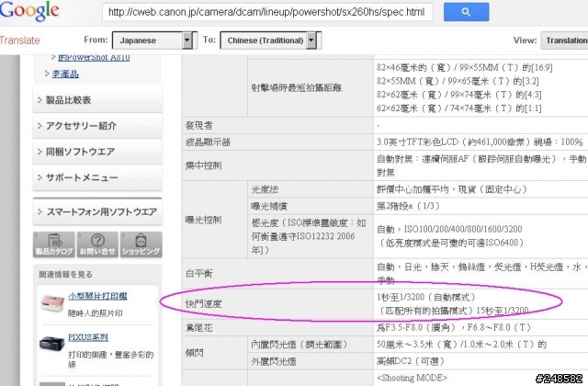This screenshot has width=588, height=386.
Task: Open the From language dropdown (Japanese)
Action: (154, 40)
